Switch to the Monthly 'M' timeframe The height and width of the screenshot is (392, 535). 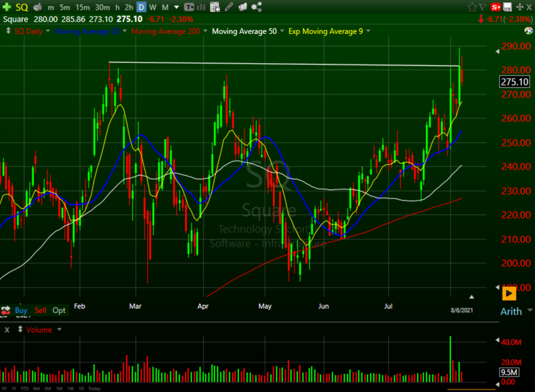[165, 7]
